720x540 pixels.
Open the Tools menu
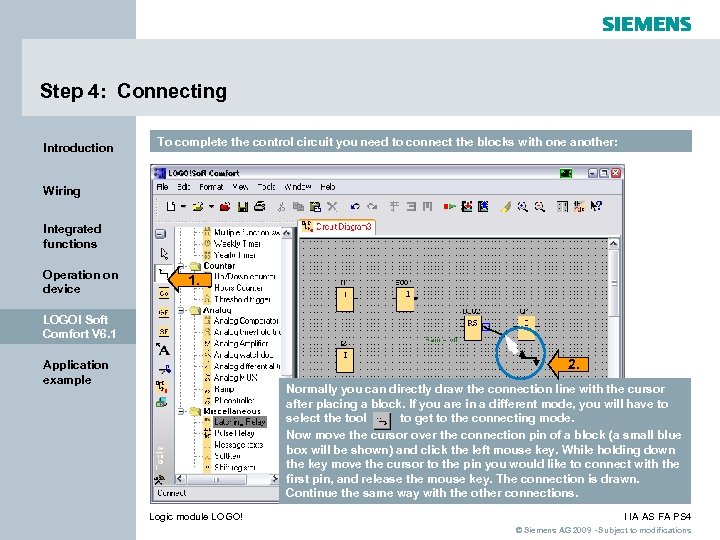tap(266, 187)
